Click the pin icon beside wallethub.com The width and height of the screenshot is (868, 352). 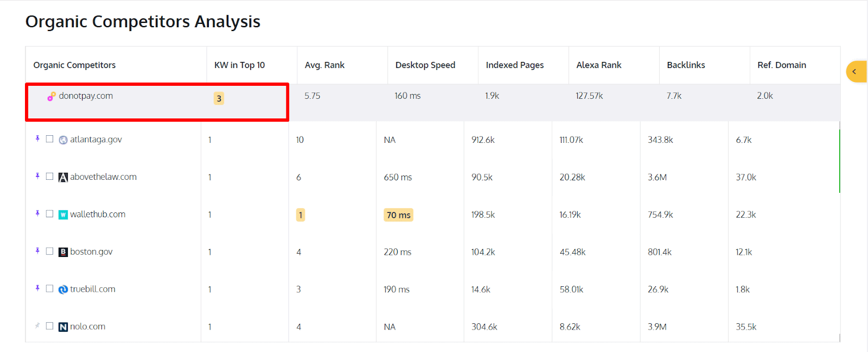37,213
